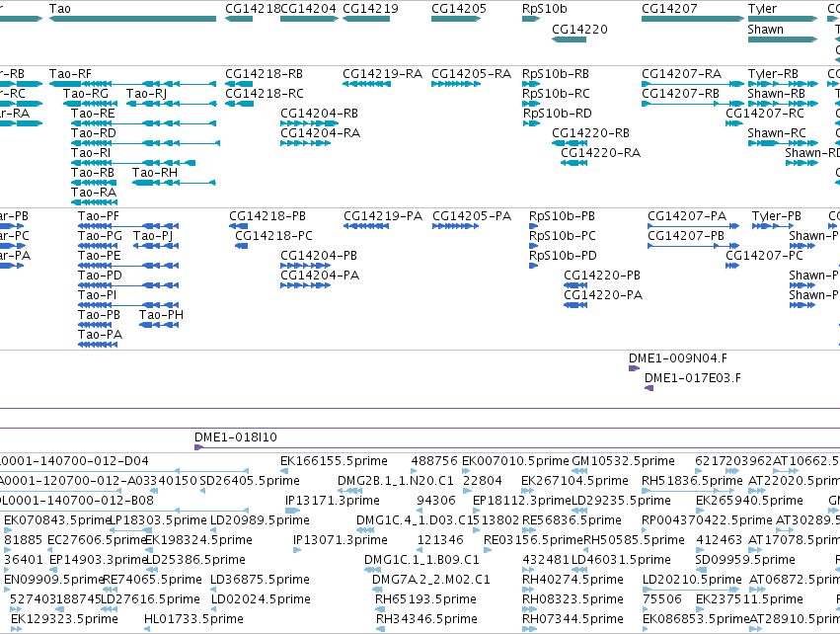
Task: Select transcript CG14218-RC
Action: click(x=240, y=104)
